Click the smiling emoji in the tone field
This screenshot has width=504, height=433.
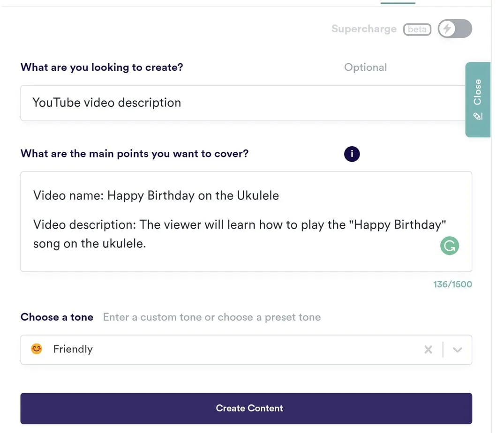tap(37, 349)
